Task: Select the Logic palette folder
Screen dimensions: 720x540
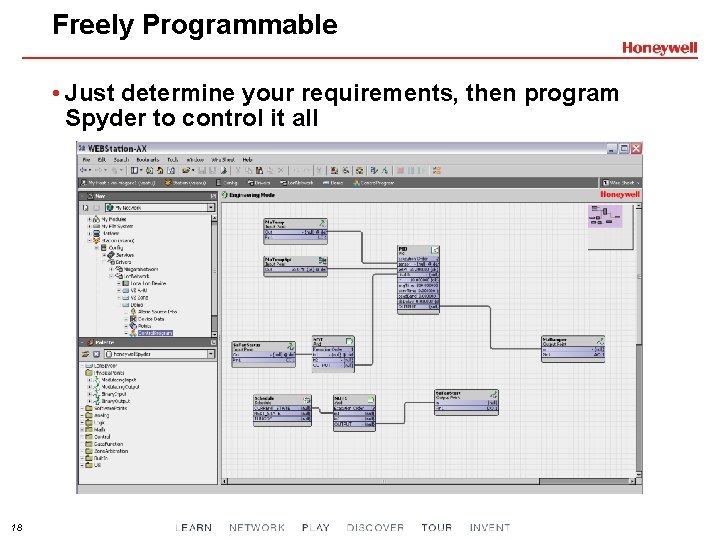Action: pyautogui.click(x=99, y=422)
